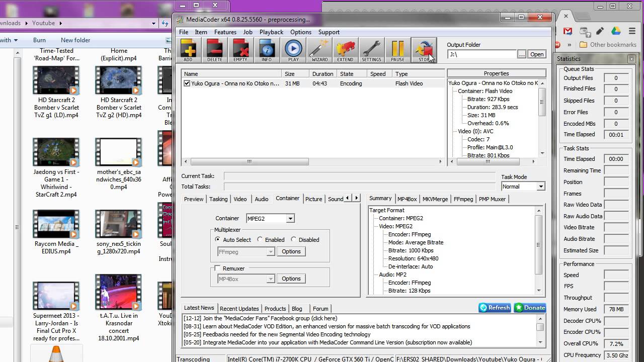Click the Open output folder button
This screenshot has height=362, width=644.
click(537, 54)
